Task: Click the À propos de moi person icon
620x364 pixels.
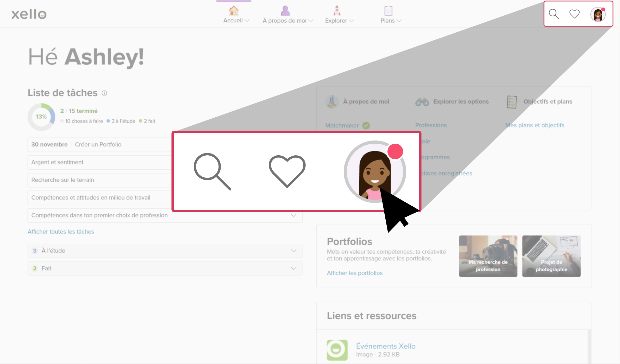Action: pos(285,11)
